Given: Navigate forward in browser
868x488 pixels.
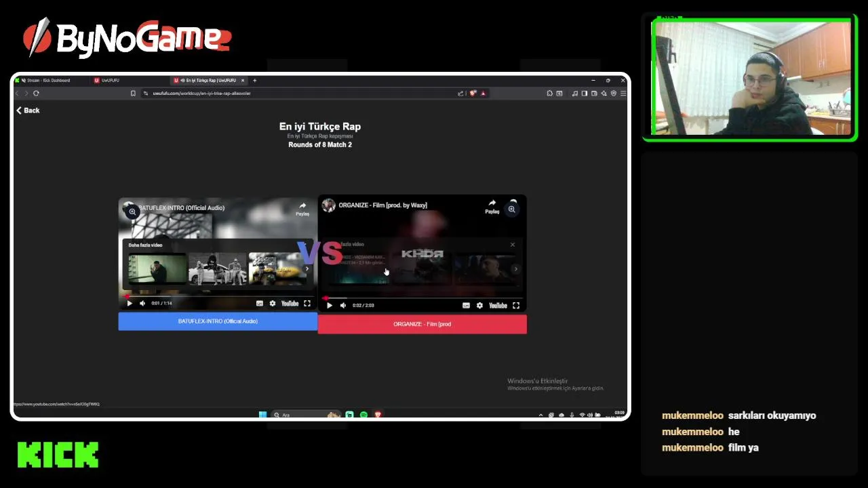Looking at the screenshot, I should 26,94.
